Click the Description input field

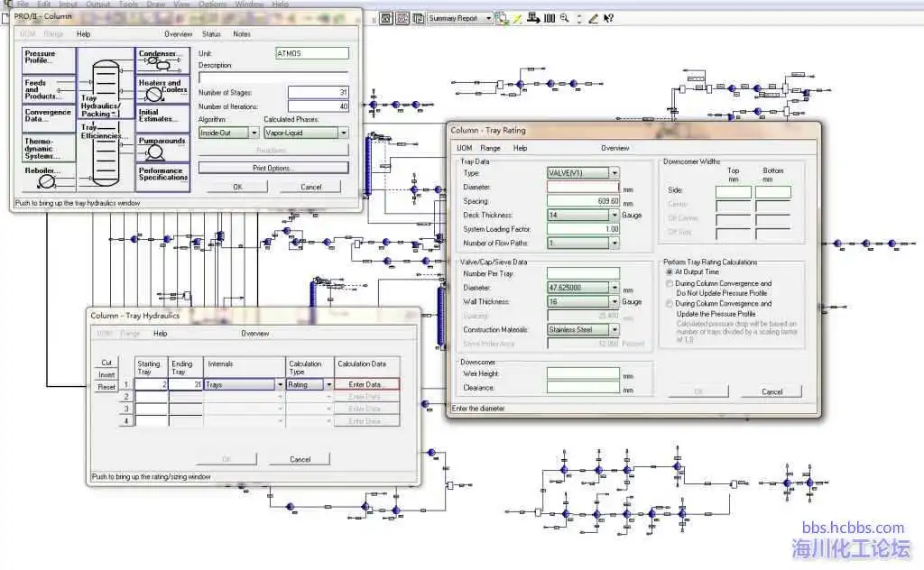point(273,78)
